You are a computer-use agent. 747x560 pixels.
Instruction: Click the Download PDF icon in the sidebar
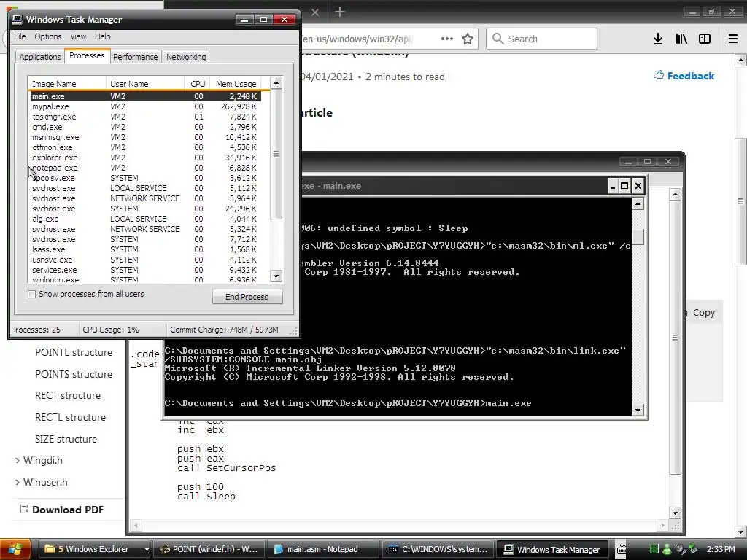(x=24, y=510)
